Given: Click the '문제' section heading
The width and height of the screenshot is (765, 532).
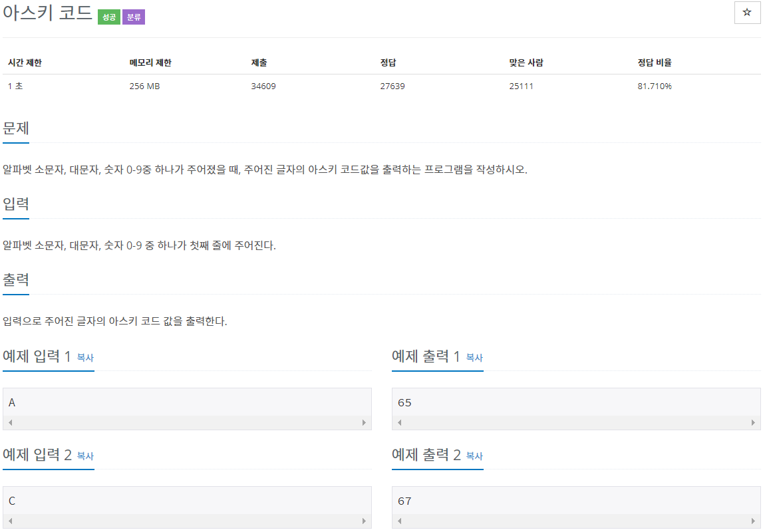Looking at the screenshot, I should (x=15, y=128).
